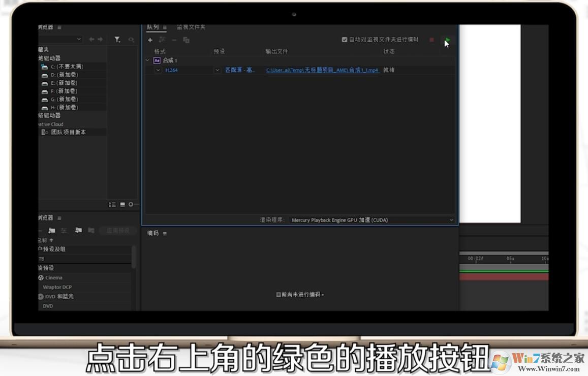Click the Duplicate item icon in Queue toolbar

pyautogui.click(x=185, y=40)
